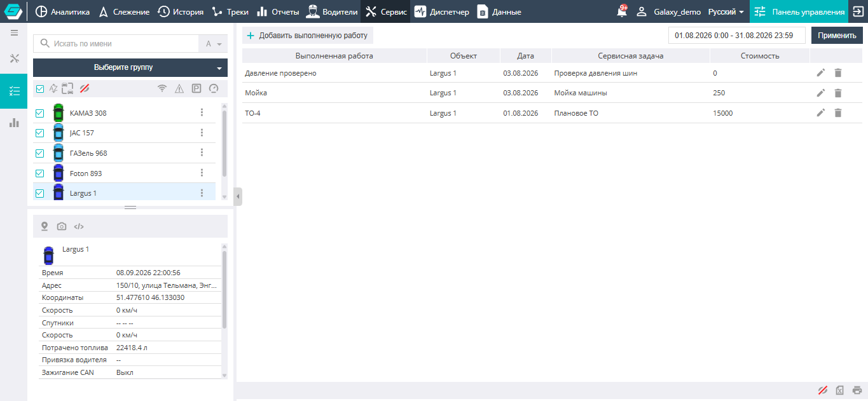Viewport: 868px width, 401px height.
Task: Delete the 'ТО-4' work record
Action: [x=838, y=113]
